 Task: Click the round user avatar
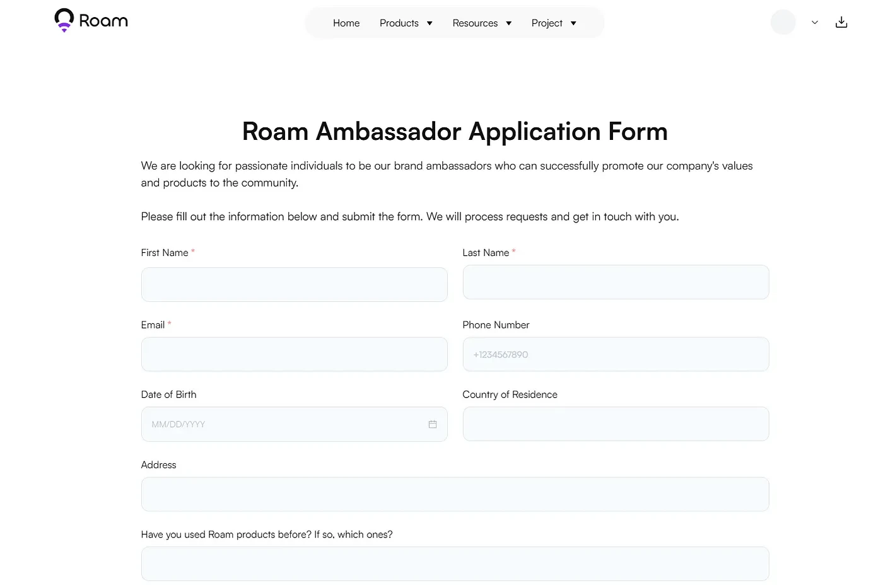783,22
